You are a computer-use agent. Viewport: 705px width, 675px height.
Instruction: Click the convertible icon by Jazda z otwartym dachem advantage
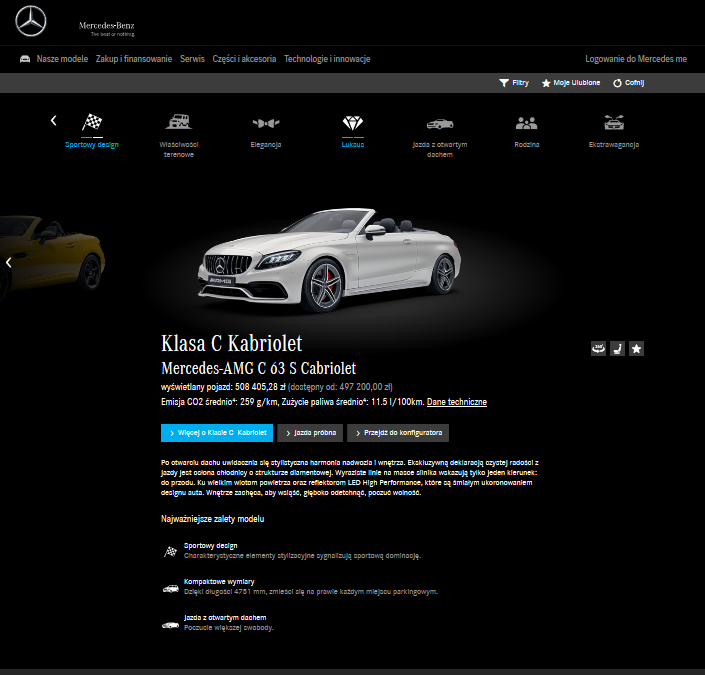click(x=170, y=625)
